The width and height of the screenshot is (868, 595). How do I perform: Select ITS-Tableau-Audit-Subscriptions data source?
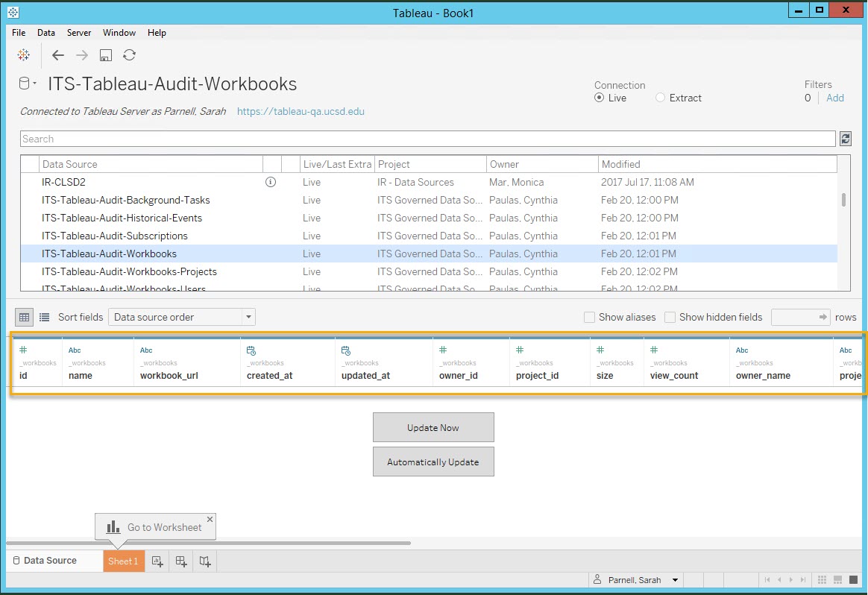(429, 236)
